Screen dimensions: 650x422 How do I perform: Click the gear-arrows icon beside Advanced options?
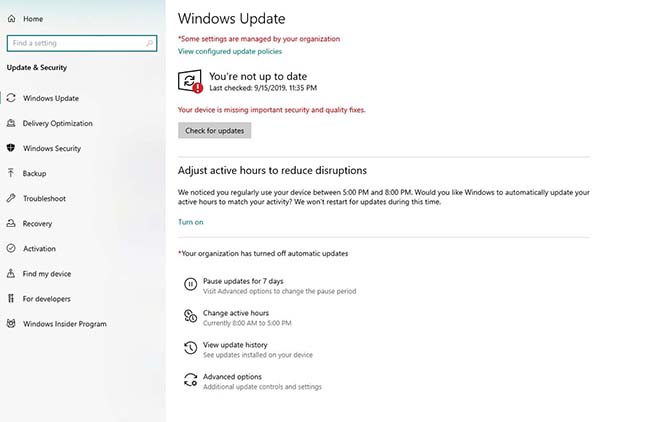click(x=190, y=380)
